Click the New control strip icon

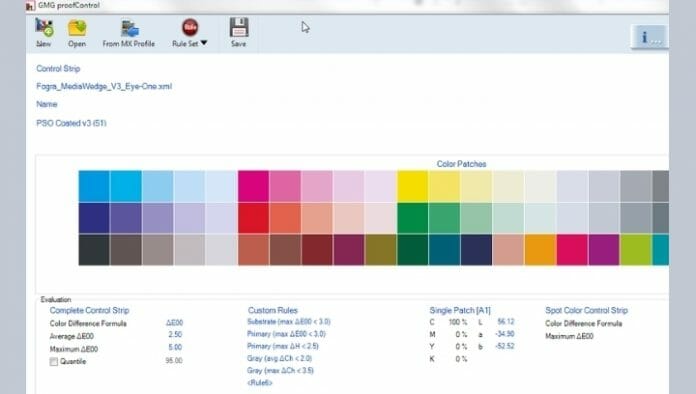tap(44, 28)
